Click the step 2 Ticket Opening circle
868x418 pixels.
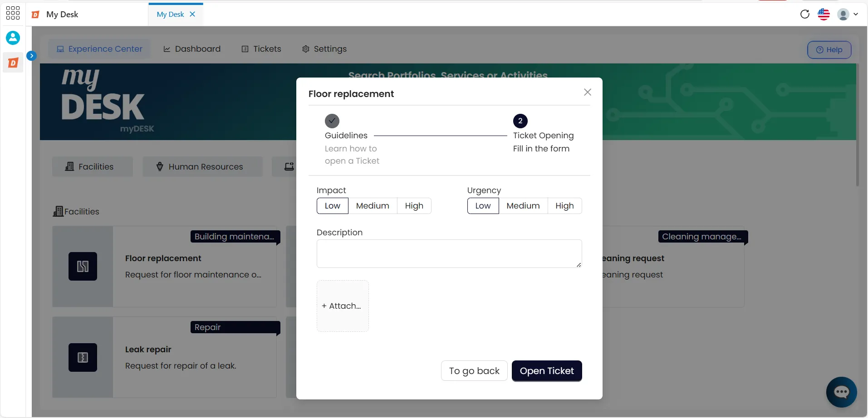pos(520,121)
